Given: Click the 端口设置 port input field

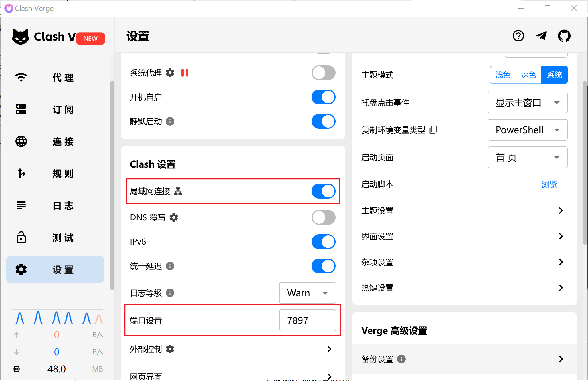Looking at the screenshot, I should tap(307, 320).
